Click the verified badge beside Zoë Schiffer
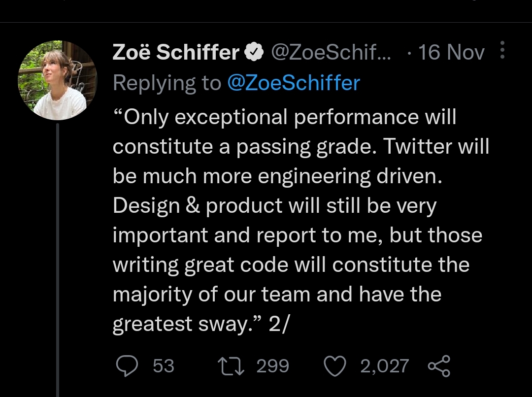Image resolution: width=532 pixels, height=397 pixels. coord(254,52)
